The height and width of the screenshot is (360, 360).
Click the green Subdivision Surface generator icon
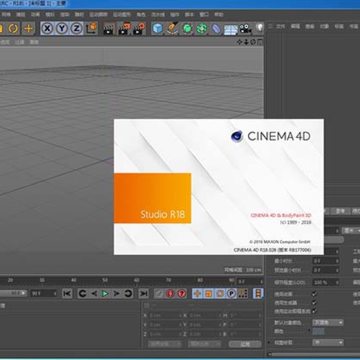[x=187, y=28]
